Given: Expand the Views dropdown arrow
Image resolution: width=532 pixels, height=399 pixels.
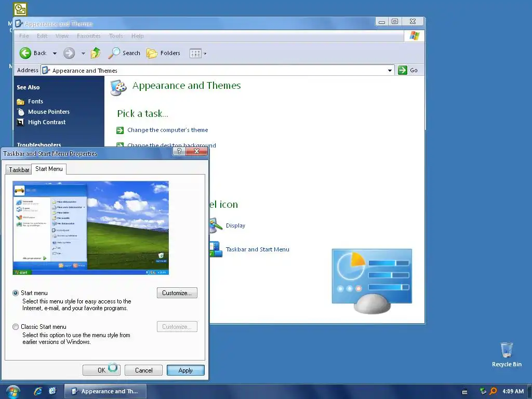Looking at the screenshot, I should (205, 54).
